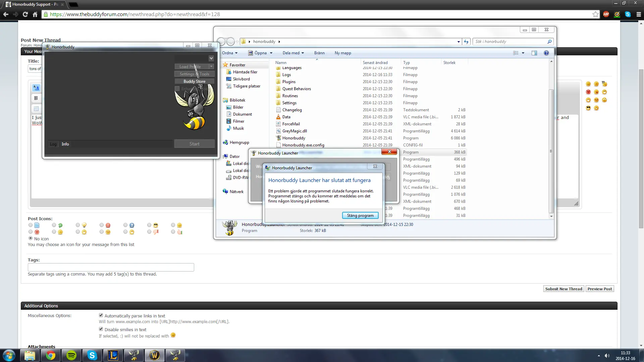The height and width of the screenshot is (362, 644).
Task: Expand the Load Profile dropdown arrow
Action: [x=212, y=66]
